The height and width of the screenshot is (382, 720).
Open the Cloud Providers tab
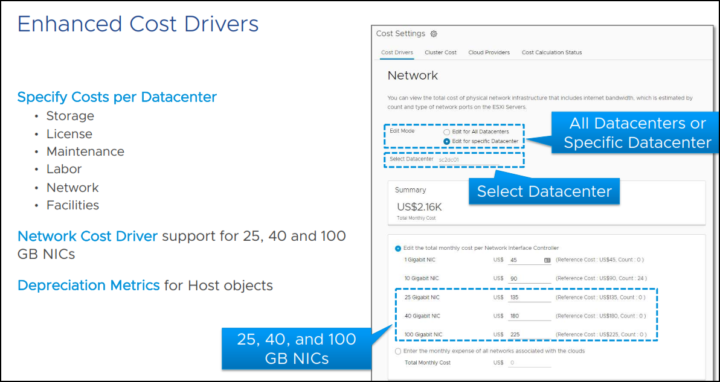(489, 52)
